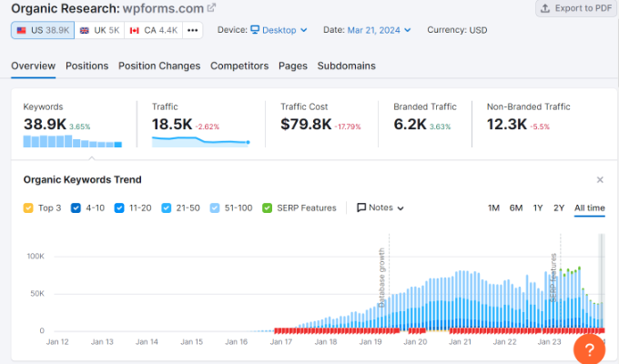Click Export to PDF button

point(574,8)
